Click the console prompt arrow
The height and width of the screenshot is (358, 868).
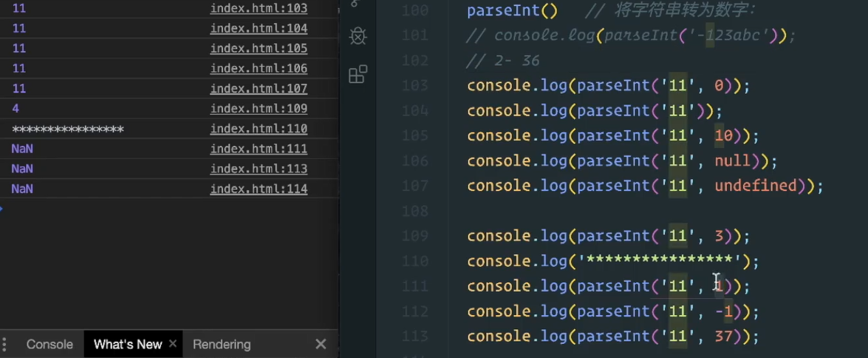pyautogui.click(x=1, y=209)
